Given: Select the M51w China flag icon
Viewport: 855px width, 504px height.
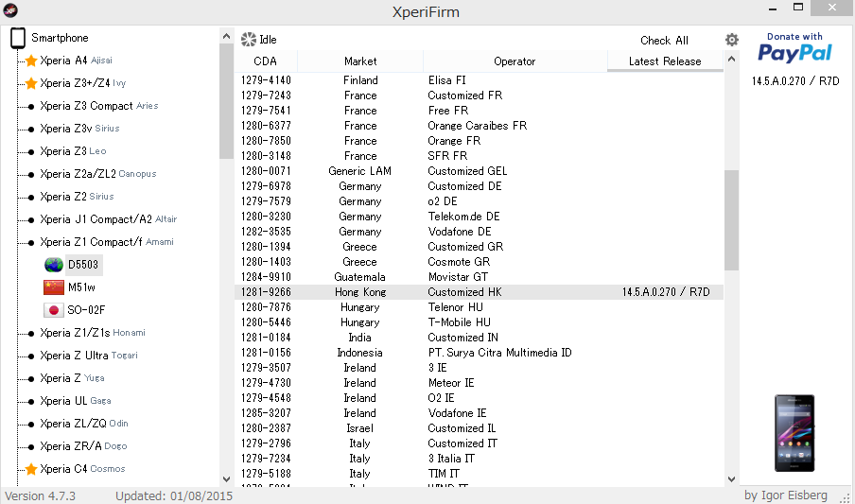Looking at the screenshot, I should click(x=54, y=287).
